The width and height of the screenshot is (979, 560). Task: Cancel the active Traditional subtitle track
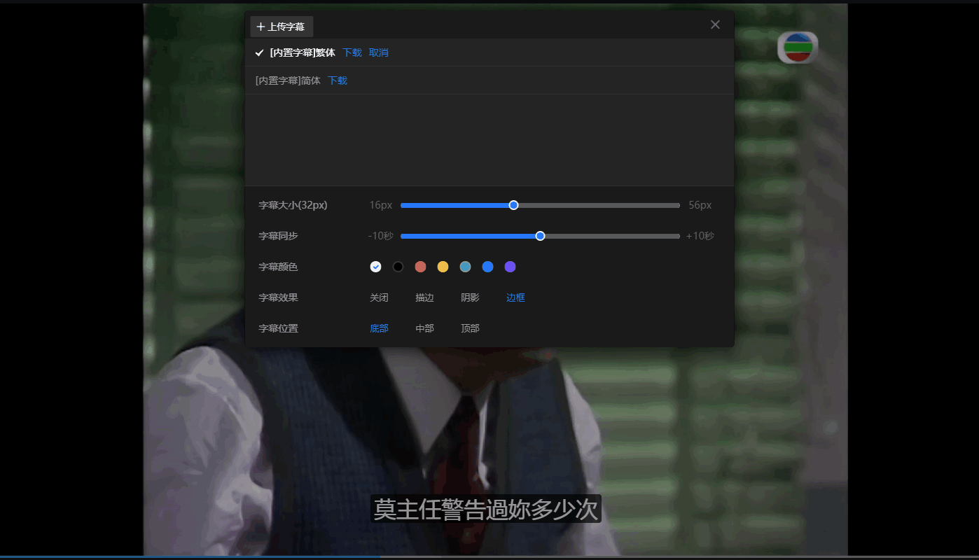378,52
